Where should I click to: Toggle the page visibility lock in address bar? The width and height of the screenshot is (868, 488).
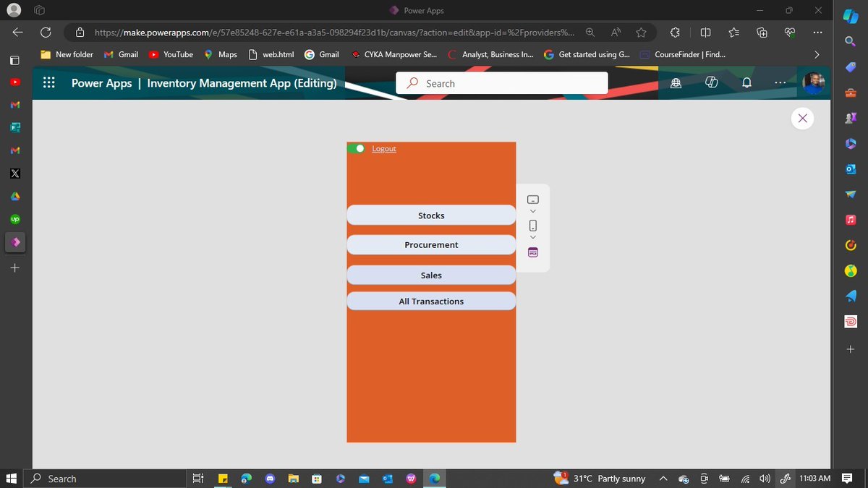point(78,32)
